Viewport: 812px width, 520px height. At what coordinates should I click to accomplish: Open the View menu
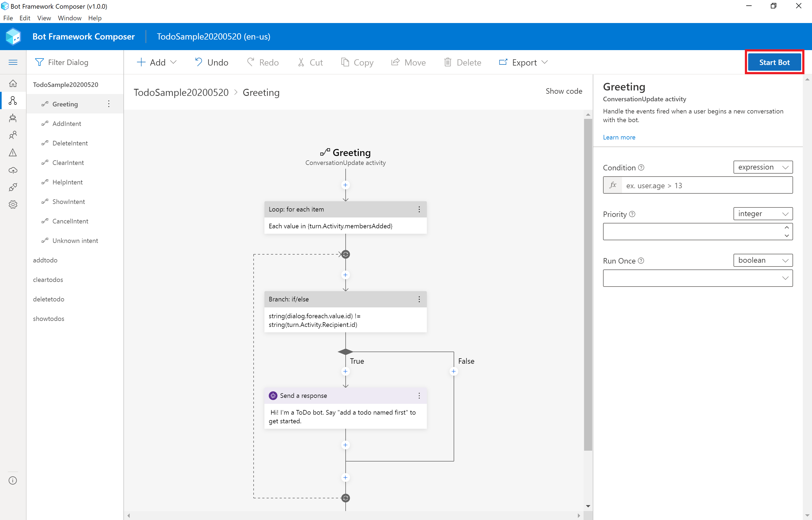(x=44, y=18)
